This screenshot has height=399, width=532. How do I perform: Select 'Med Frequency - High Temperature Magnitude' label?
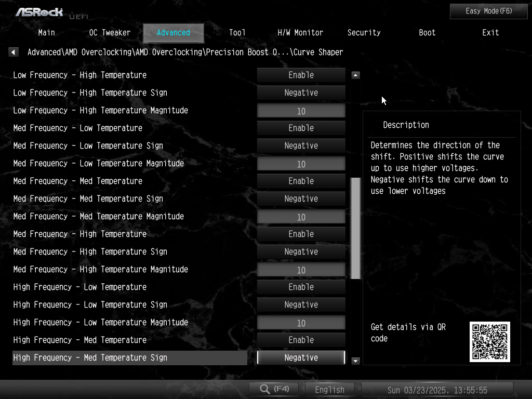tap(100, 269)
